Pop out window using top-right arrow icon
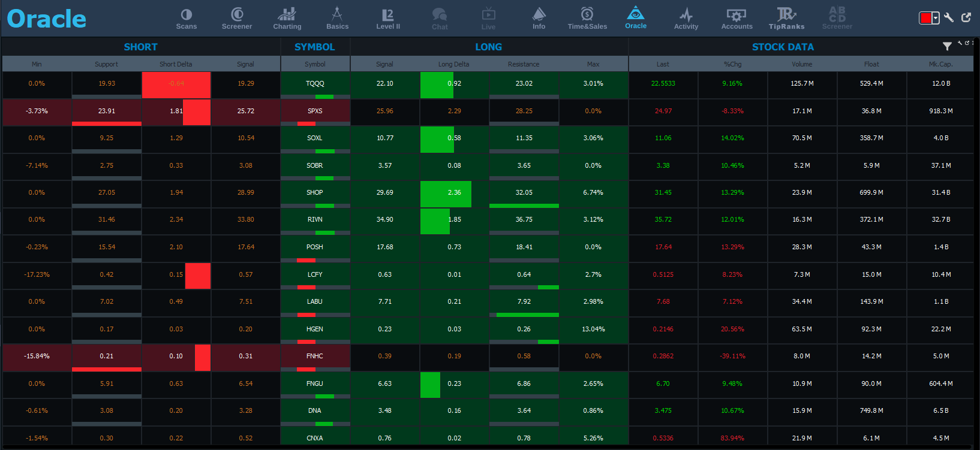 point(966,17)
